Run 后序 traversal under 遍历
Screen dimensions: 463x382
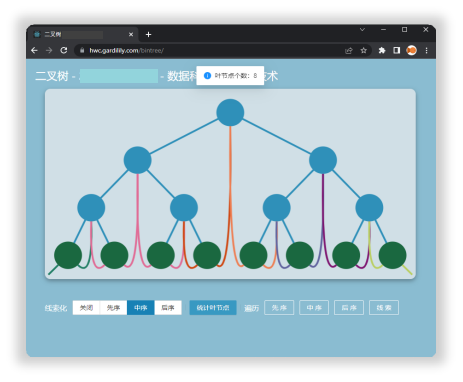(x=349, y=308)
